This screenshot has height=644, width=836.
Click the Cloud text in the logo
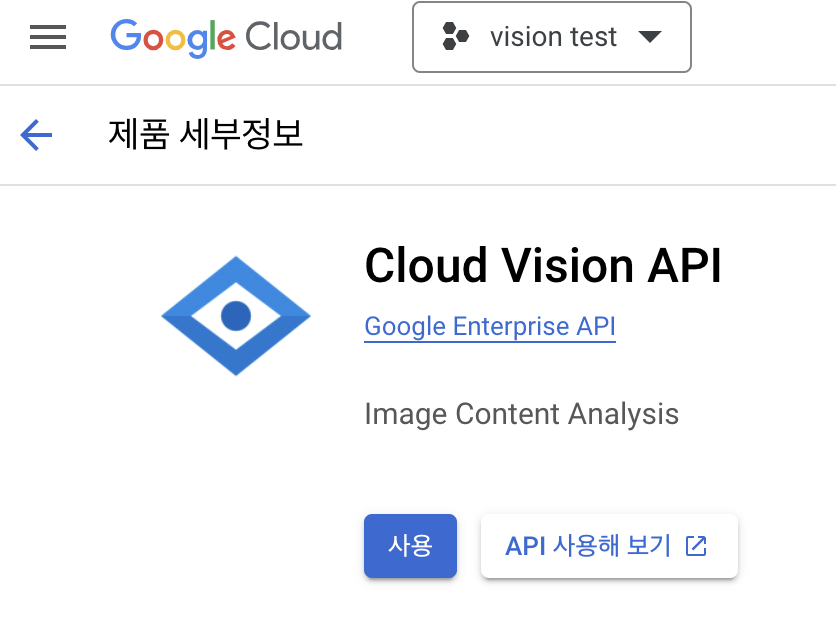(298, 37)
